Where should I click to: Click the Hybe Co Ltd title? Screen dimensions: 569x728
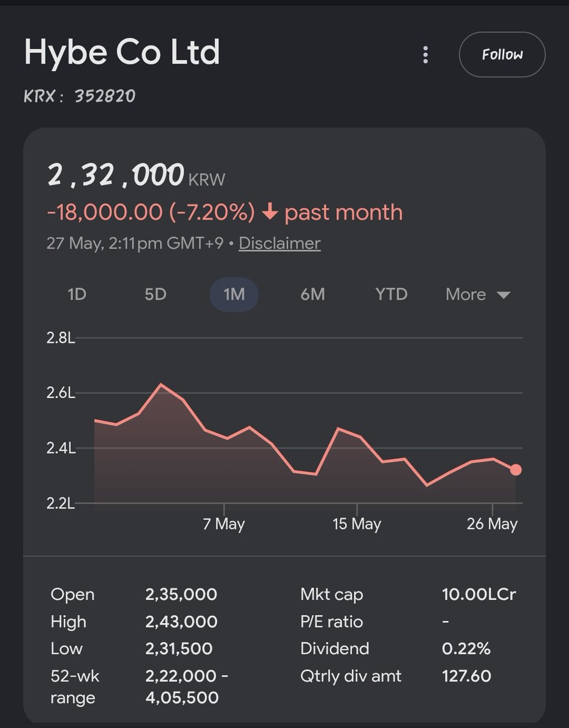coord(122,53)
